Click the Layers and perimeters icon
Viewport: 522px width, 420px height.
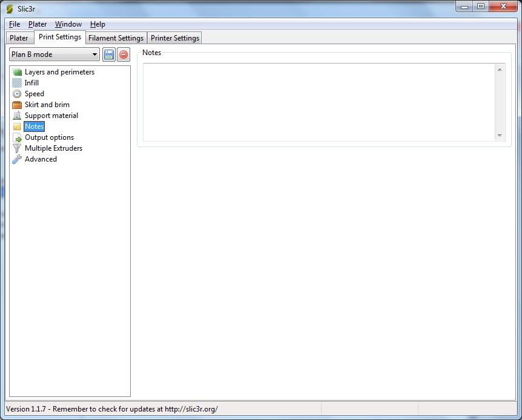tap(17, 72)
